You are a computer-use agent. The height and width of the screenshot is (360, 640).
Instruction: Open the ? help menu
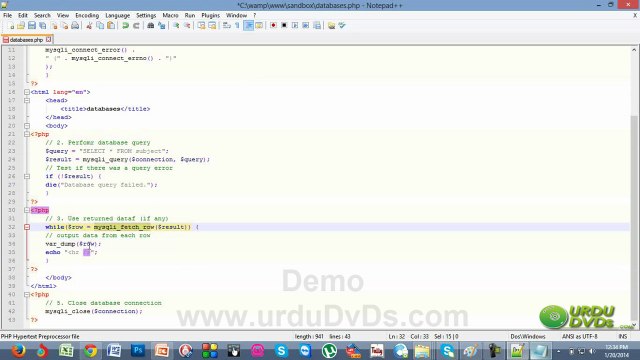tap(255, 16)
